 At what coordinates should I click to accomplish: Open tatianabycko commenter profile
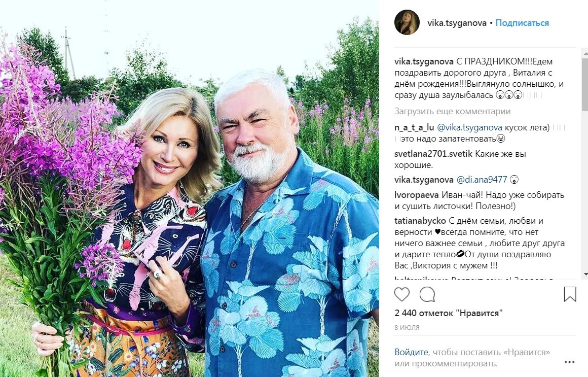click(x=420, y=221)
